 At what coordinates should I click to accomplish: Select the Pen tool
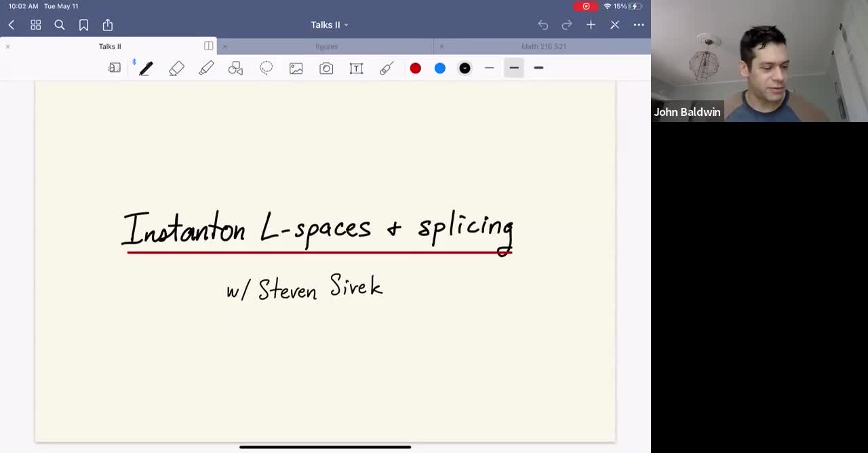146,68
